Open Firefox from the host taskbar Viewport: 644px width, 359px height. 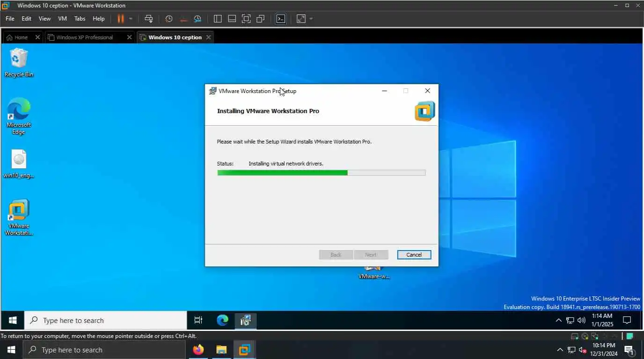[198, 350]
